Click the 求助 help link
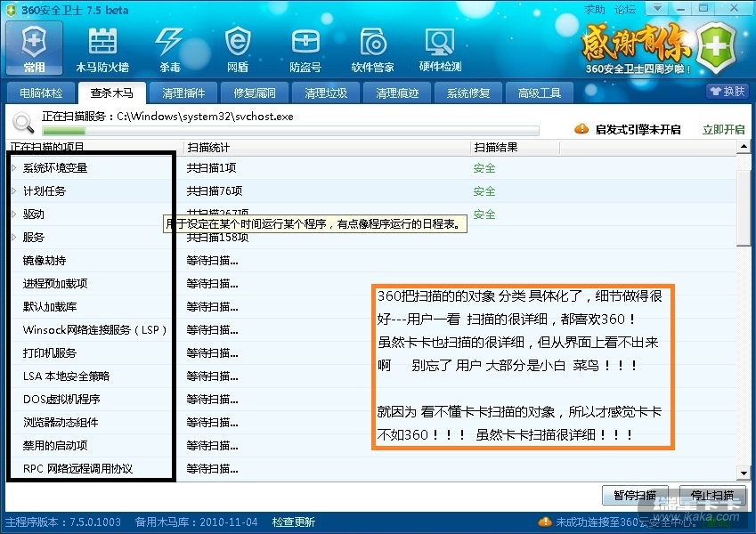This screenshot has width=756, height=534. tap(594, 9)
